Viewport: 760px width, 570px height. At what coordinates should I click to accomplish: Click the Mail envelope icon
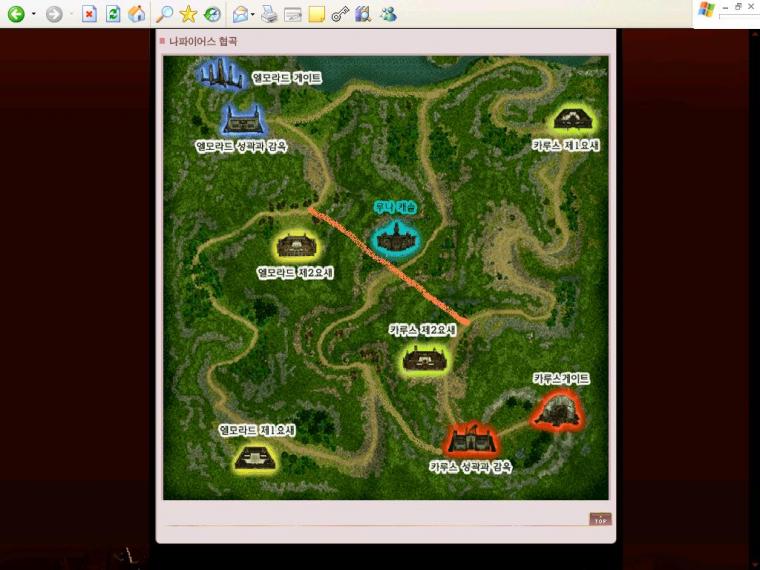[240, 14]
